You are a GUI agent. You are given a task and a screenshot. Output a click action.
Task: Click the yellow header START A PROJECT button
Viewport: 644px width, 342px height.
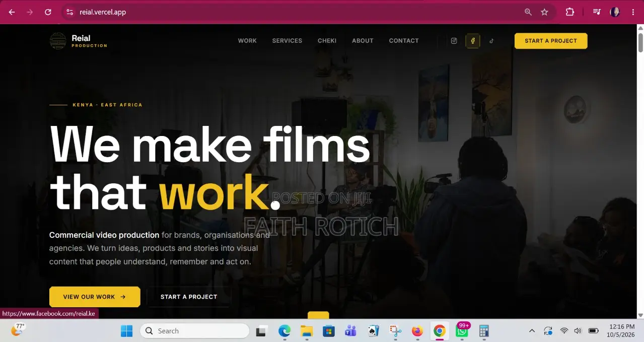[551, 41]
